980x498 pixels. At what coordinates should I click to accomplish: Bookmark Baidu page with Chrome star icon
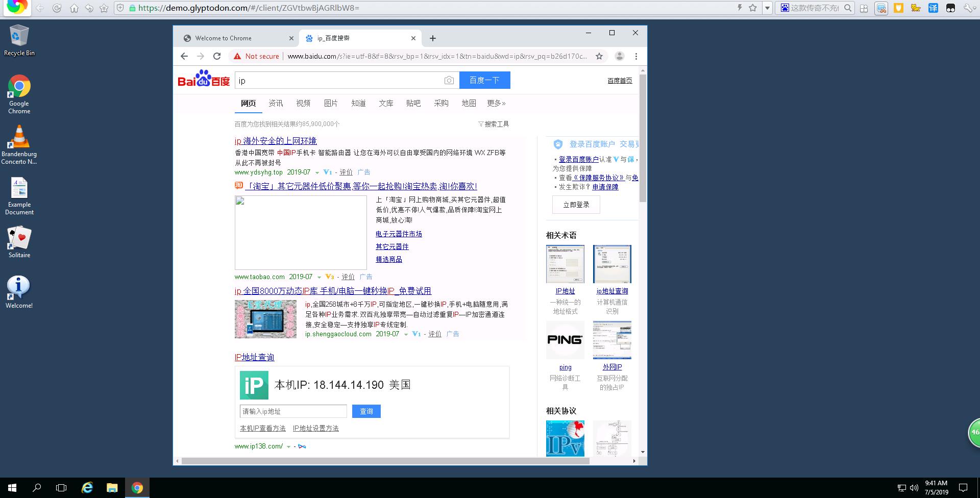tap(599, 56)
